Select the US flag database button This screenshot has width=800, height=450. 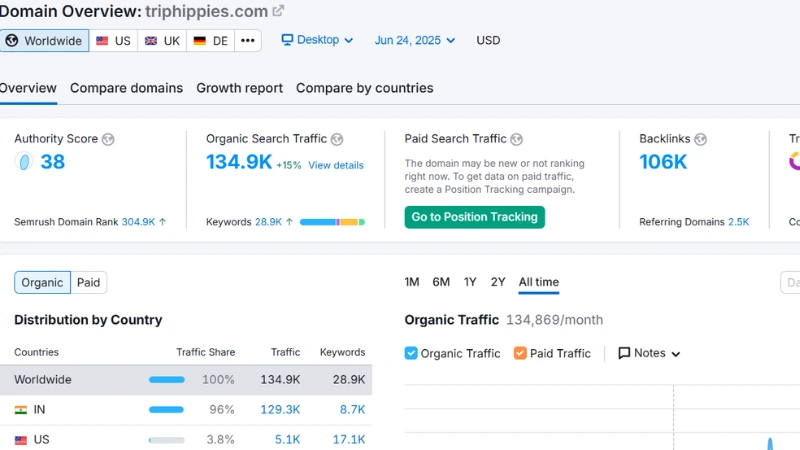click(113, 41)
